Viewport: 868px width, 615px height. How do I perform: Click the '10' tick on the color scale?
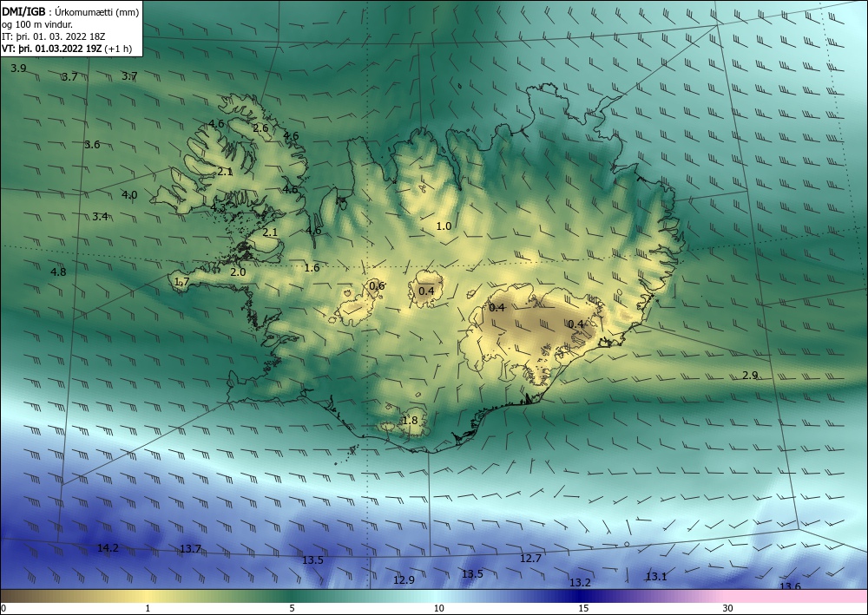click(x=438, y=609)
